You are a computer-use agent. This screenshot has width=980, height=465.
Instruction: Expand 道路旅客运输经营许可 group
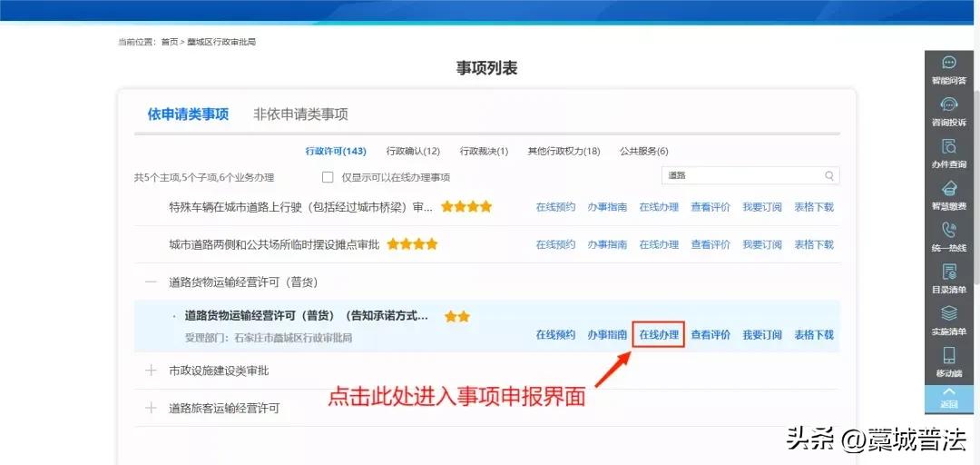151,408
